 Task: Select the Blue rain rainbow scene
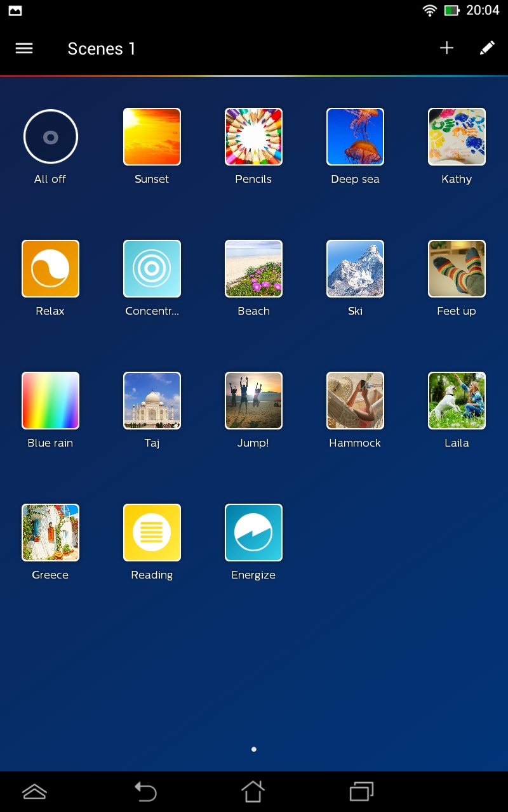click(x=51, y=400)
